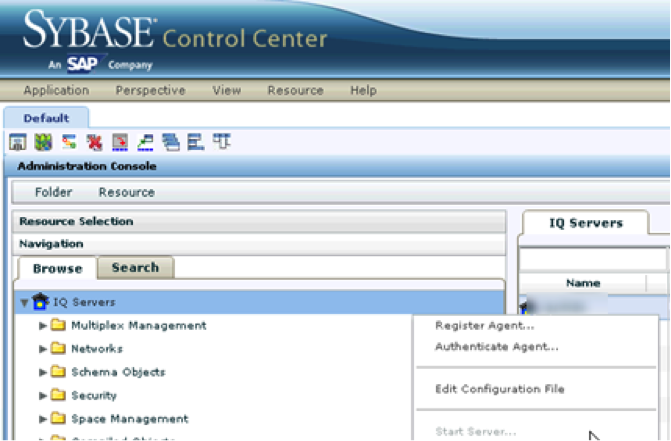
Task: Expand the Schema Objects folder
Action: pyautogui.click(x=42, y=372)
